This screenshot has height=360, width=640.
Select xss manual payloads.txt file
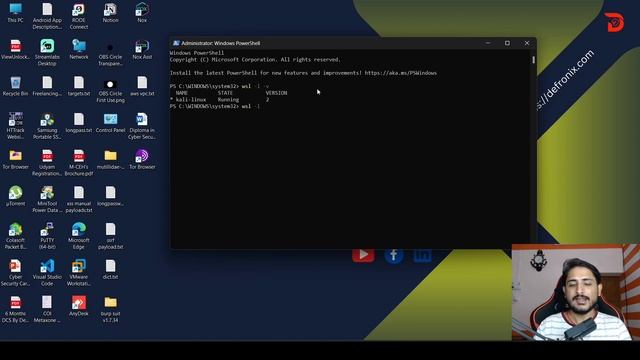[x=79, y=200]
